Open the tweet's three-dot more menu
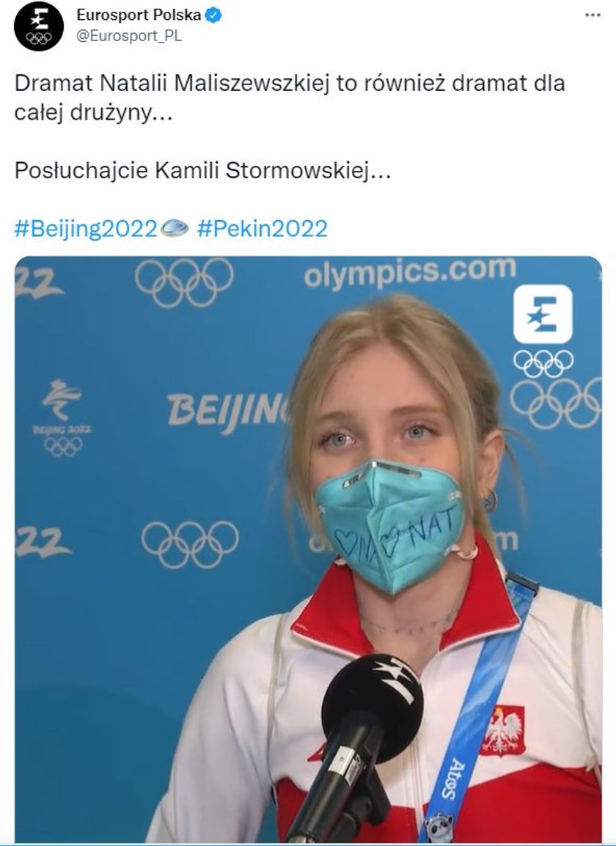616x846 pixels. pos(593,15)
